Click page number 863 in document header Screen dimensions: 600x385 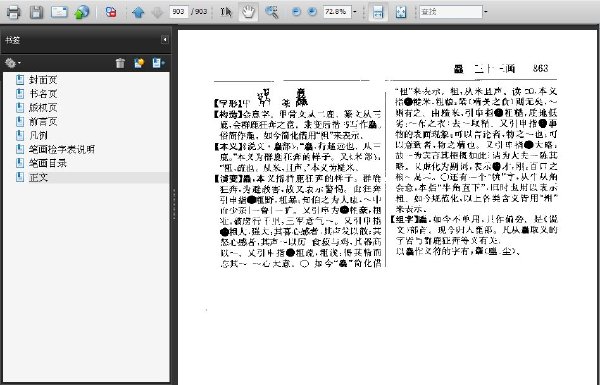click(x=540, y=69)
